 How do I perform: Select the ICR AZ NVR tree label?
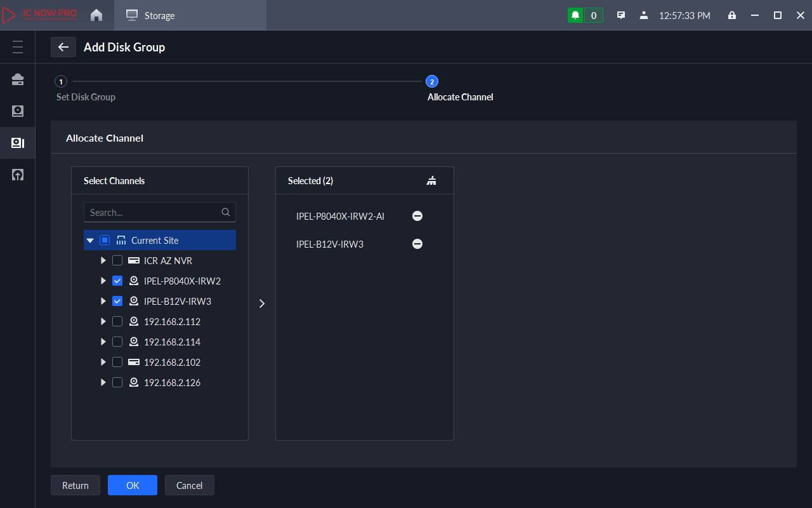[168, 261]
